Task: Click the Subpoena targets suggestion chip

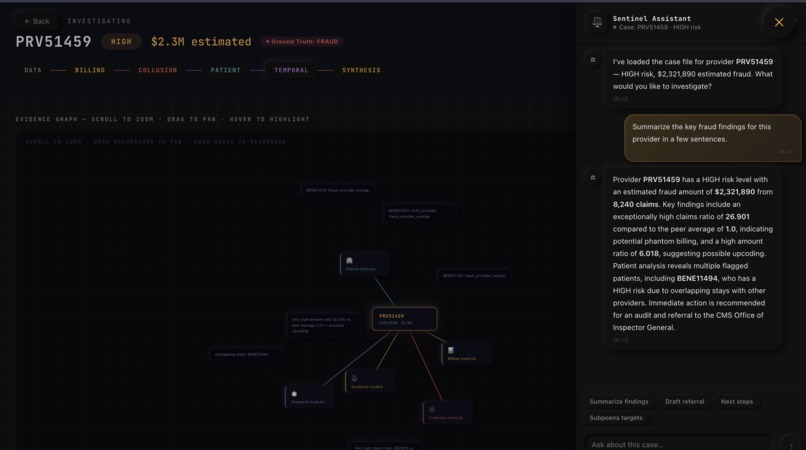Action: tap(616, 418)
